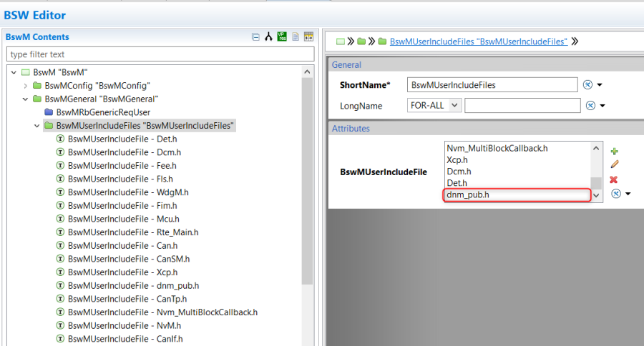Click the tree scrollbar up arrow
Viewport: 644px width, 346px height.
(x=307, y=71)
